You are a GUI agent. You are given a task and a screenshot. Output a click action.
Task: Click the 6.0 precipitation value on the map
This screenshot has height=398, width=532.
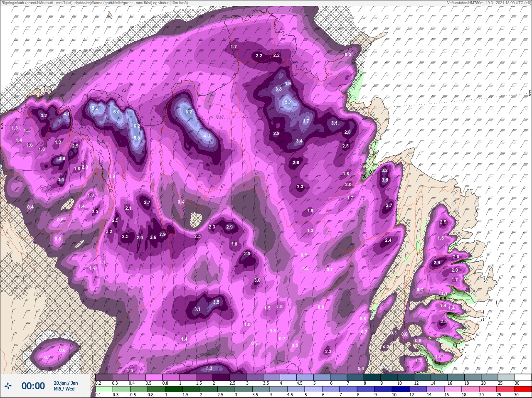[x=116, y=112]
